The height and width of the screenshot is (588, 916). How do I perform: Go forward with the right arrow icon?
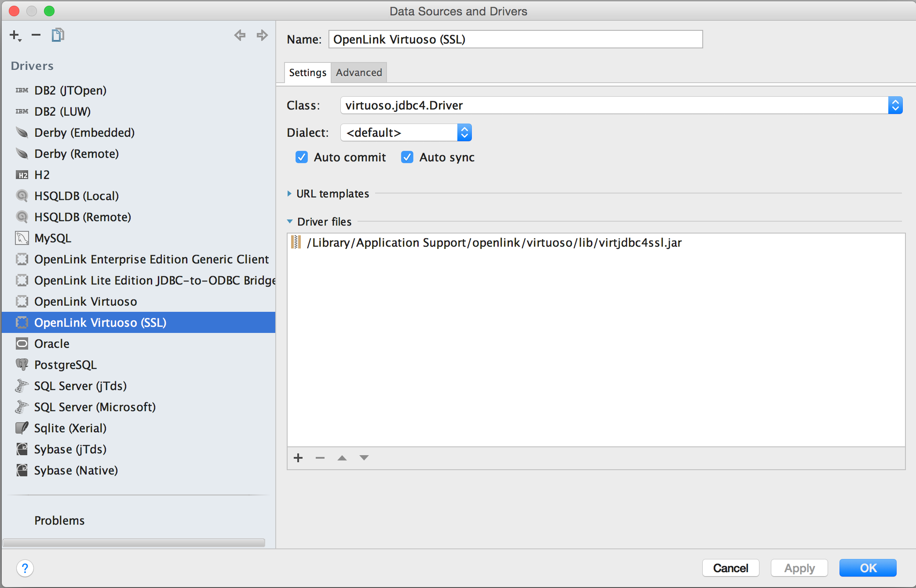point(263,35)
